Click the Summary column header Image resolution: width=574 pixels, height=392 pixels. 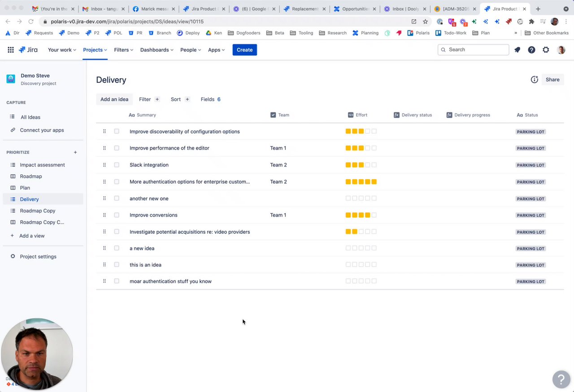(x=143, y=115)
